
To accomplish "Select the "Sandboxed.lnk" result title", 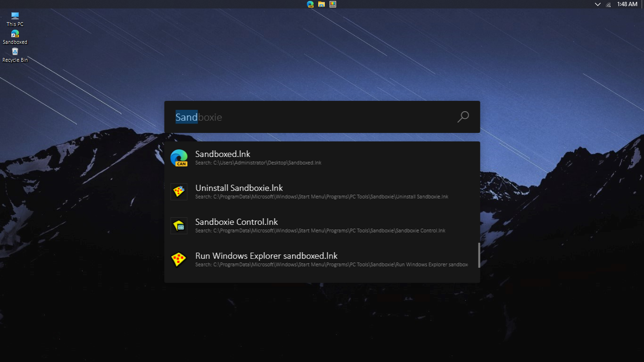I will pyautogui.click(x=223, y=154).
